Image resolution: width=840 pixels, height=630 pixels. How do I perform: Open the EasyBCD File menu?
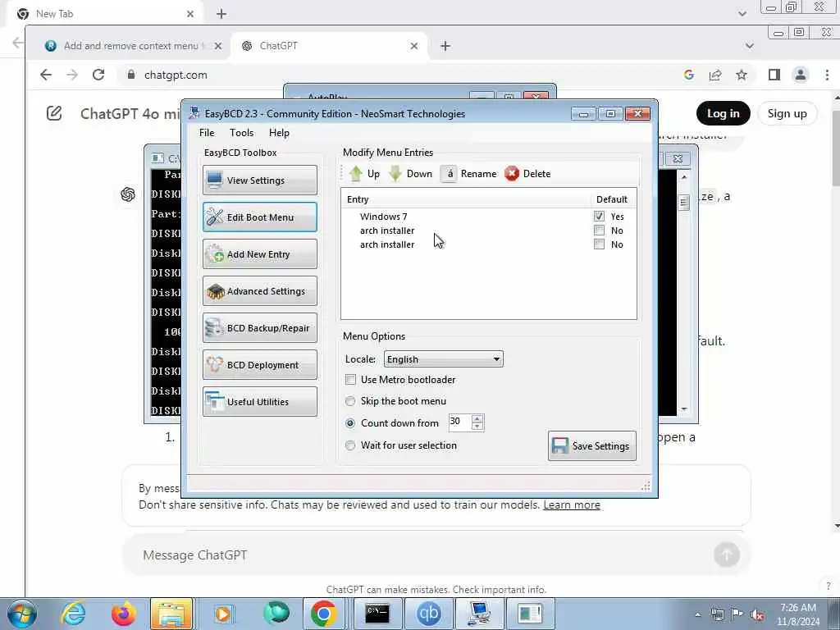coord(207,133)
